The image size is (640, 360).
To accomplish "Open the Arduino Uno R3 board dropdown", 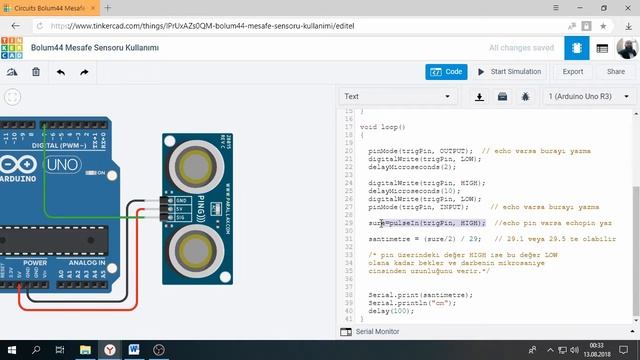I will 588,97.
